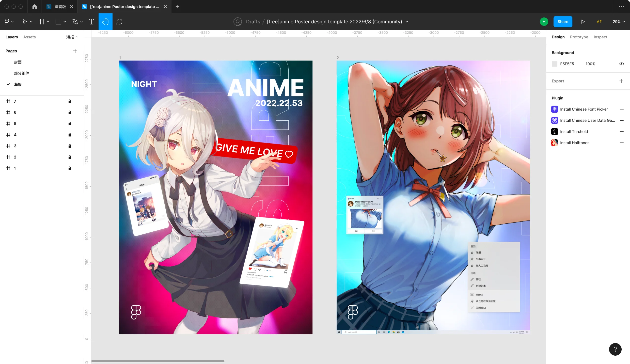This screenshot has height=364, width=630.
Task: Switch to the Design tab
Action: point(558,37)
